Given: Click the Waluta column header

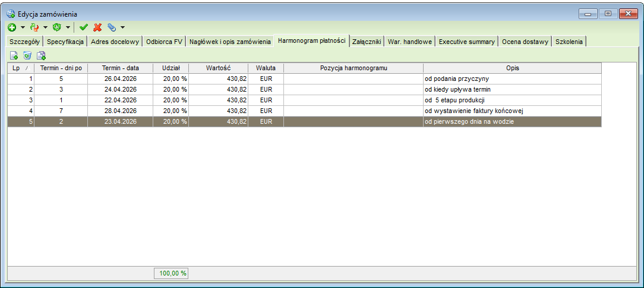Looking at the screenshot, I should pos(266,68).
